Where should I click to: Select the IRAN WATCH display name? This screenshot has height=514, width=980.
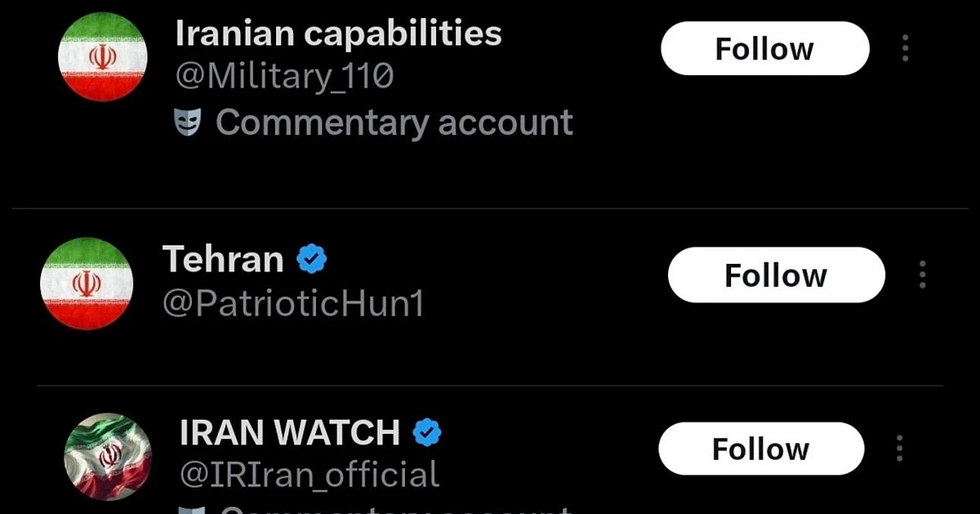(x=290, y=433)
